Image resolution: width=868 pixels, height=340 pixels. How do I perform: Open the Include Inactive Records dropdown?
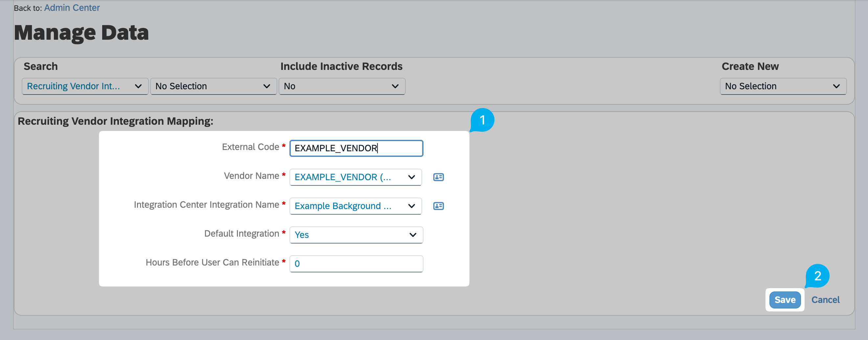click(x=341, y=87)
